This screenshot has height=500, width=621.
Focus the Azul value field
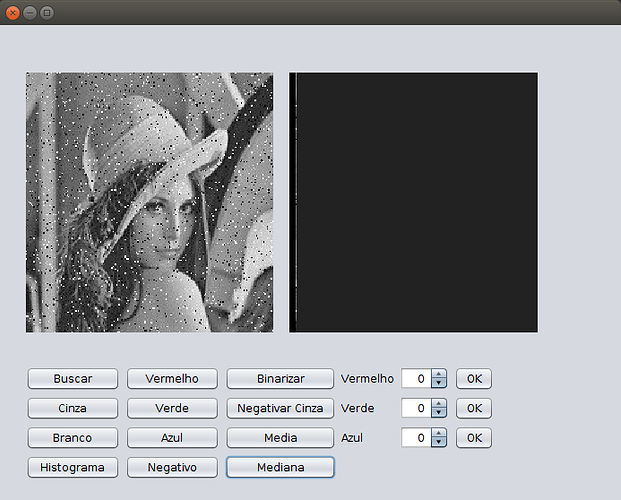416,438
